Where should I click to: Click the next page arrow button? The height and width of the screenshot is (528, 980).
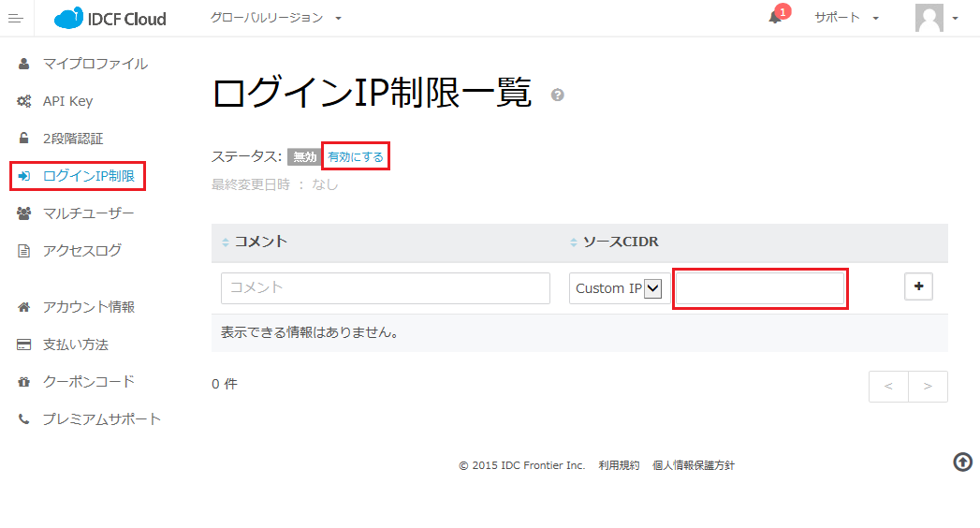point(928,387)
